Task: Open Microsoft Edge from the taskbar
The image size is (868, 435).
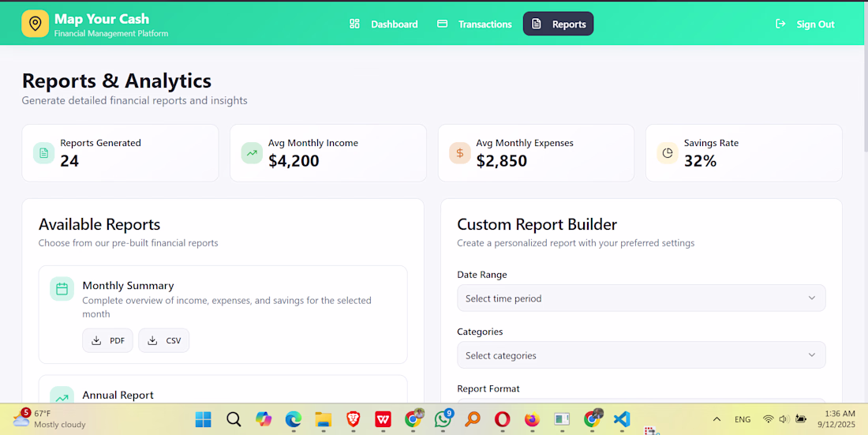Action: pyautogui.click(x=294, y=419)
